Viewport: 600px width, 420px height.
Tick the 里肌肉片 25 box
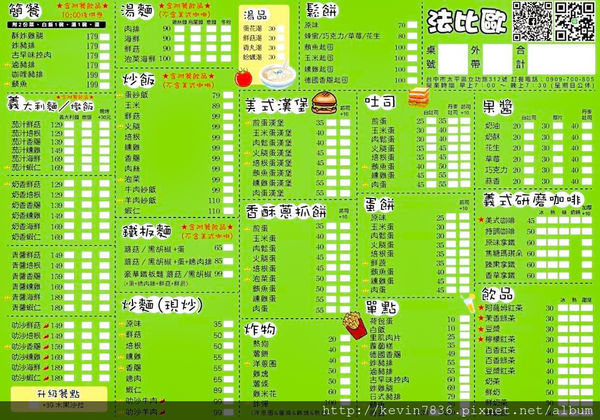[465, 337]
